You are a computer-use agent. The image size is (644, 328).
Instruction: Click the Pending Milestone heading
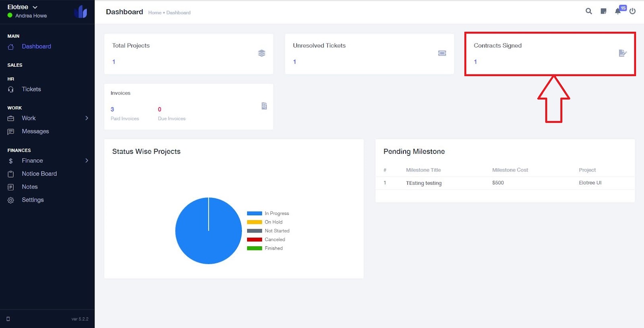[x=414, y=151]
